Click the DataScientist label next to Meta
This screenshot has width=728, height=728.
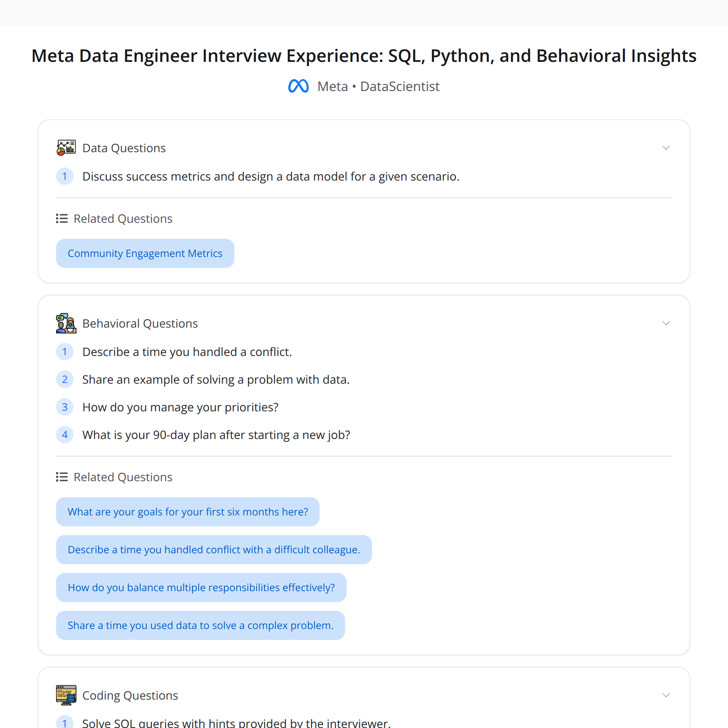click(x=400, y=86)
